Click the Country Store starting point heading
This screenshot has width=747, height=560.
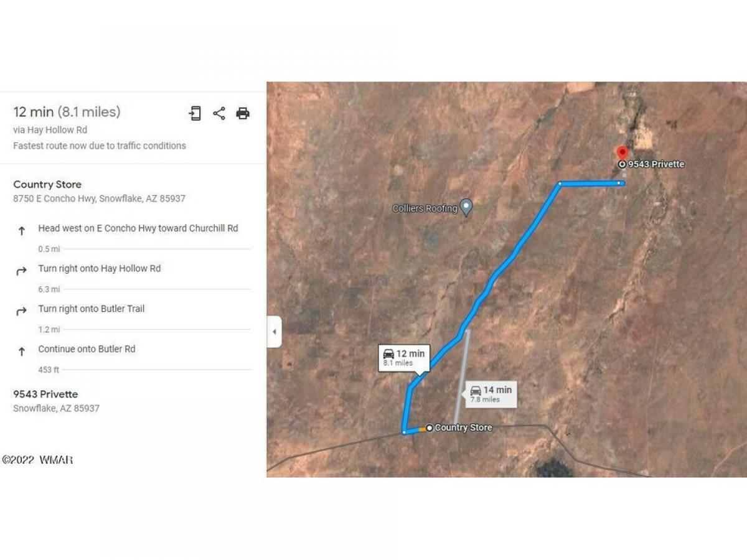47,185
